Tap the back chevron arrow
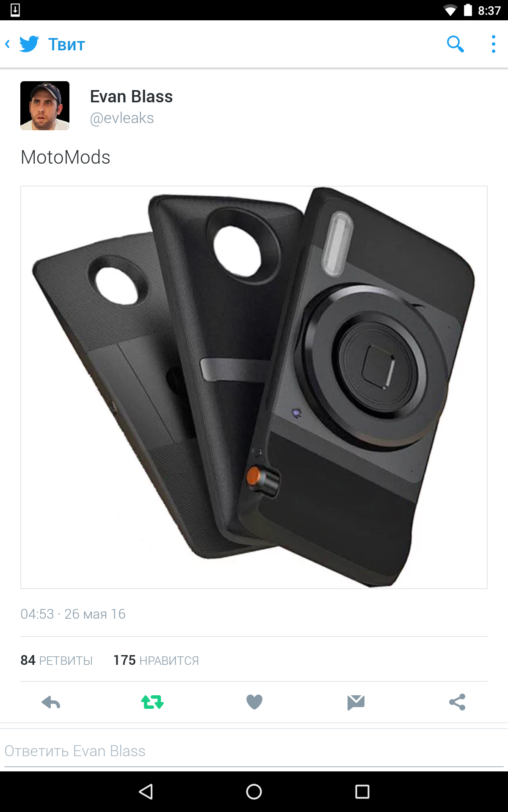The width and height of the screenshot is (508, 812). tap(8, 44)
